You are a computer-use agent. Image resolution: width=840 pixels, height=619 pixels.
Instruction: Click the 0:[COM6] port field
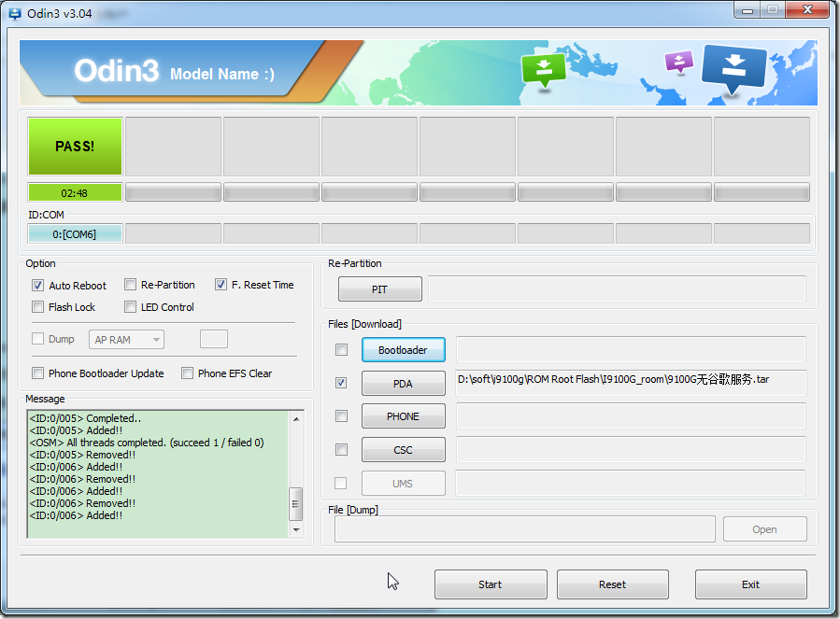[x=75, y=234]
